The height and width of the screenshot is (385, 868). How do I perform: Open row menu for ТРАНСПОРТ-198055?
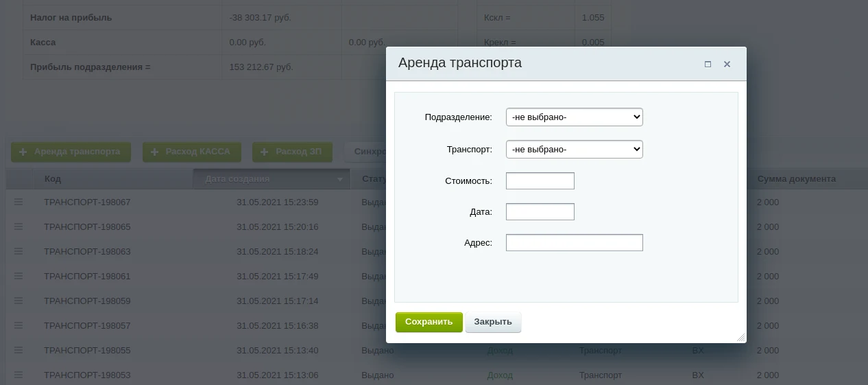[19, 350]
